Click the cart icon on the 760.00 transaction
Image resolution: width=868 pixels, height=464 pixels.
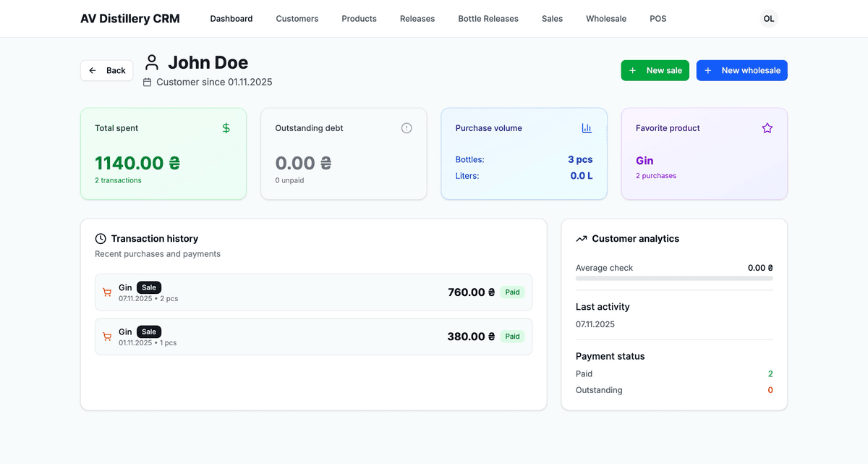coord(107,292)
